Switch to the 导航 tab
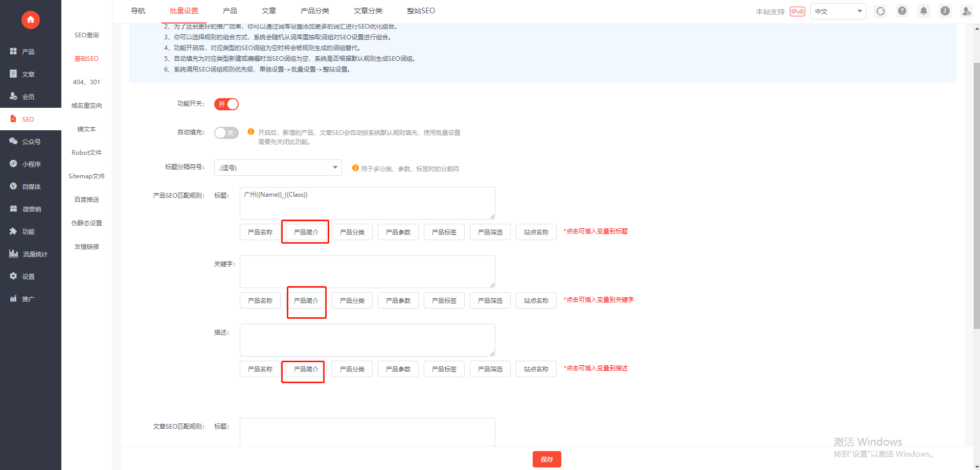This screenshot has height=470, width=980. coord(138,11)
